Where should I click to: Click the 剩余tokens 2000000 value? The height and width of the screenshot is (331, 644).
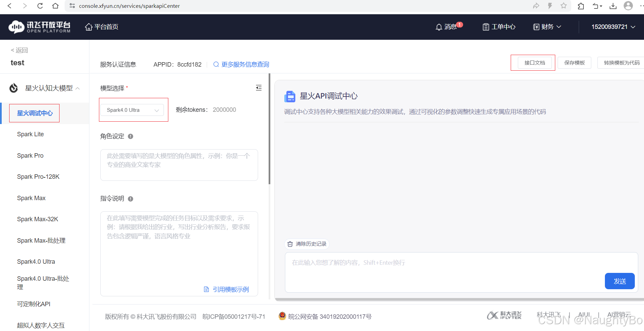[x=224, y=110]
